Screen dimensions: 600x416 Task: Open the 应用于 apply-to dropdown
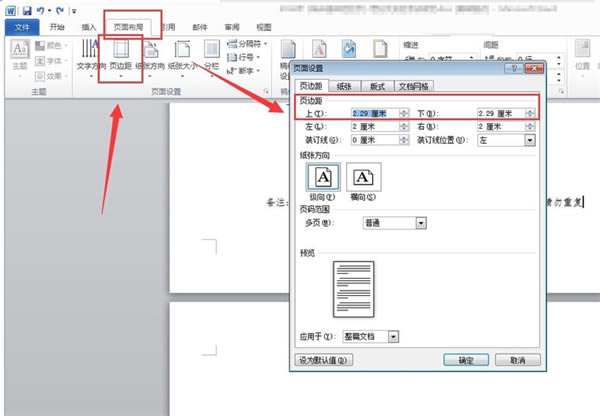[393, 337]
